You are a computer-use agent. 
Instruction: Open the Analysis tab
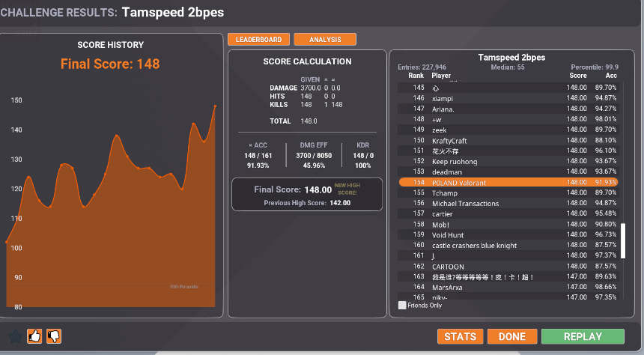(325, 40)
